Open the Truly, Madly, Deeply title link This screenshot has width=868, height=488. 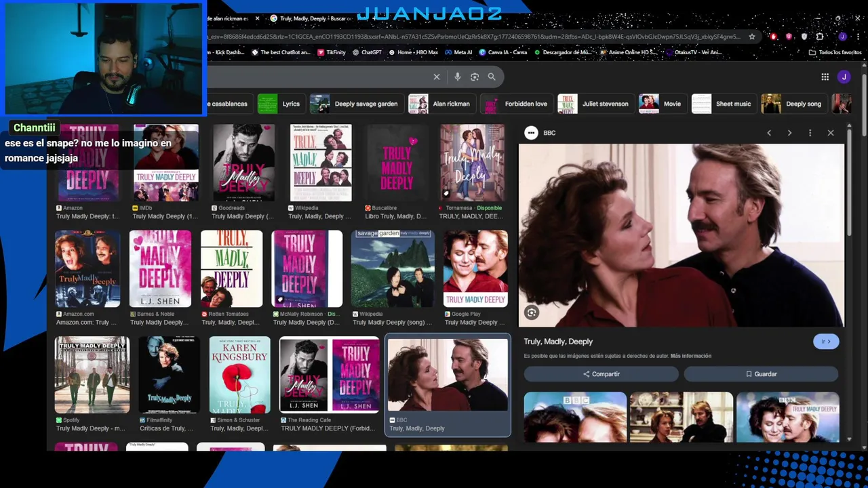[558, 342]
